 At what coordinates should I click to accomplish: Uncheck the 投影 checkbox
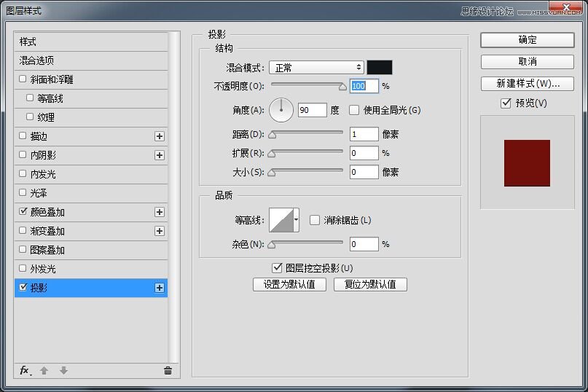(x=23, y=287)
